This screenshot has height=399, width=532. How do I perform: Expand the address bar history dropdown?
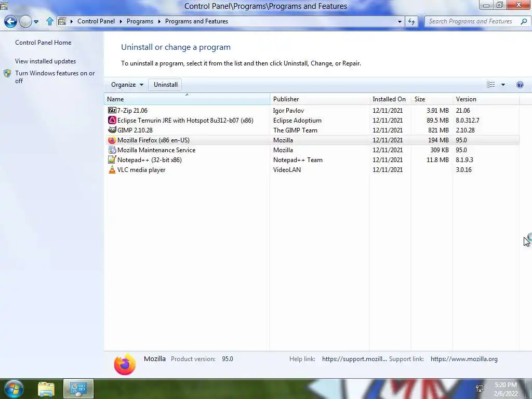click(400, 21)
